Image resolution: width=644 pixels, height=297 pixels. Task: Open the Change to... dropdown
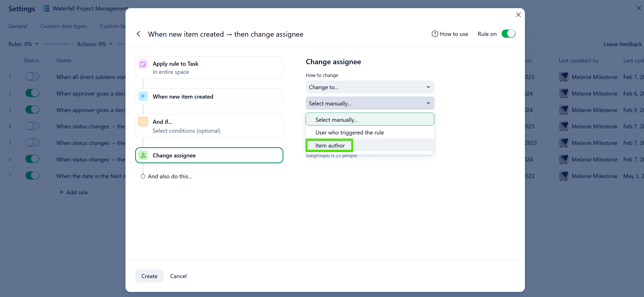coord(370,87)
